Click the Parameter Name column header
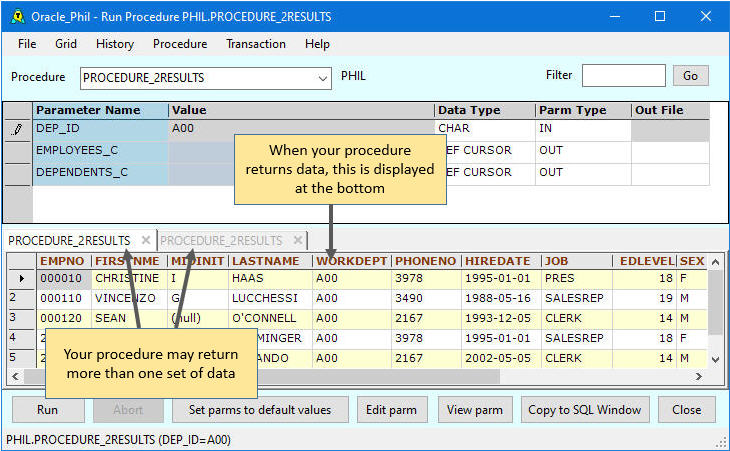Screen dimensions: 730x451 click(x=101, y=110)
